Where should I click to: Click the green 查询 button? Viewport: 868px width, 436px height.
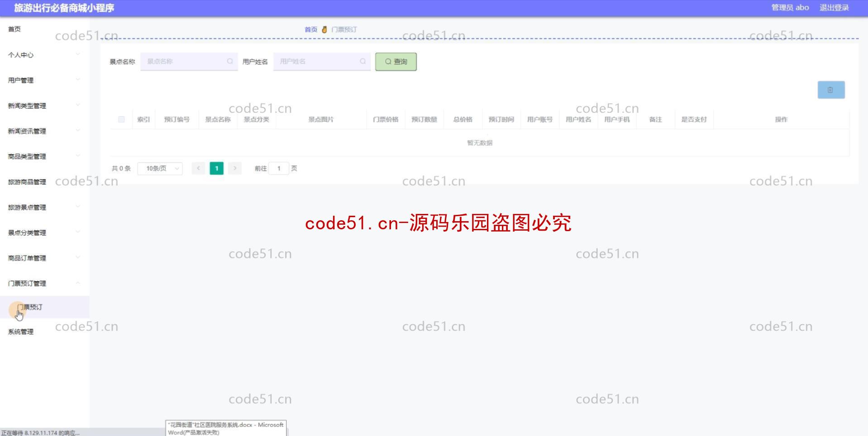(x=396, y=62)
